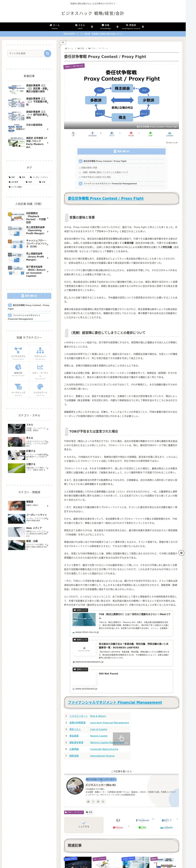This screenshot has height=868, width=196.
Task: Open 投下資本利益率 ROIC popular article
Action: (29, 271)
